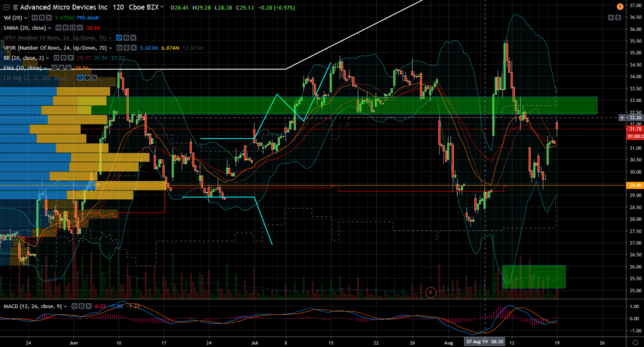This screenshot has width=644, height=347.
Task: Remove the MACD indicator pane
Action: pyautogui.click(x=88, y=306)
